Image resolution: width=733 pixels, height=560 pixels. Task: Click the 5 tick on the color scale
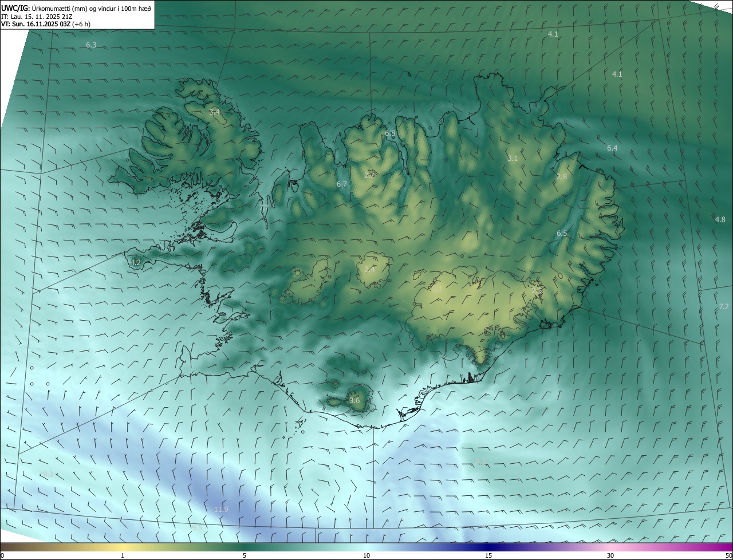pos(245,555)
